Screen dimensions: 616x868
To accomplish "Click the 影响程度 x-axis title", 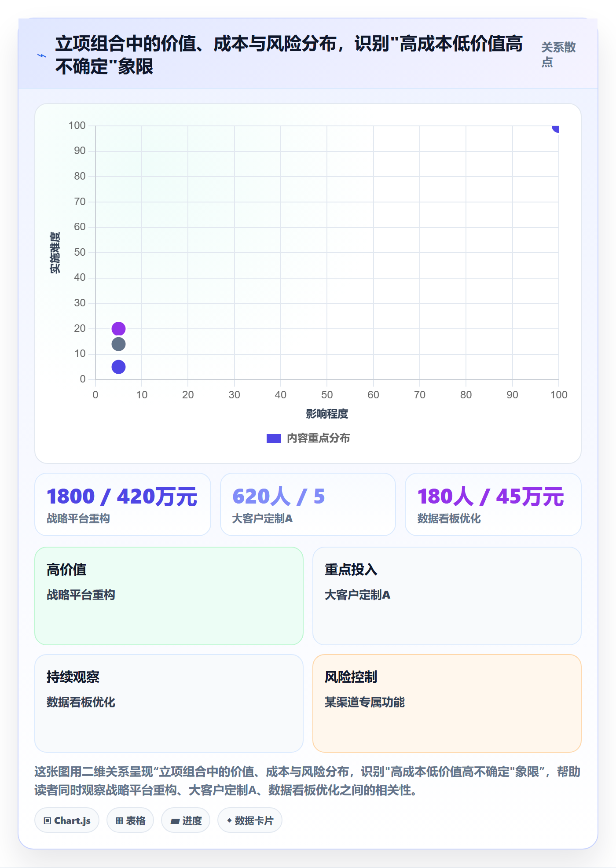I will 327,414.
